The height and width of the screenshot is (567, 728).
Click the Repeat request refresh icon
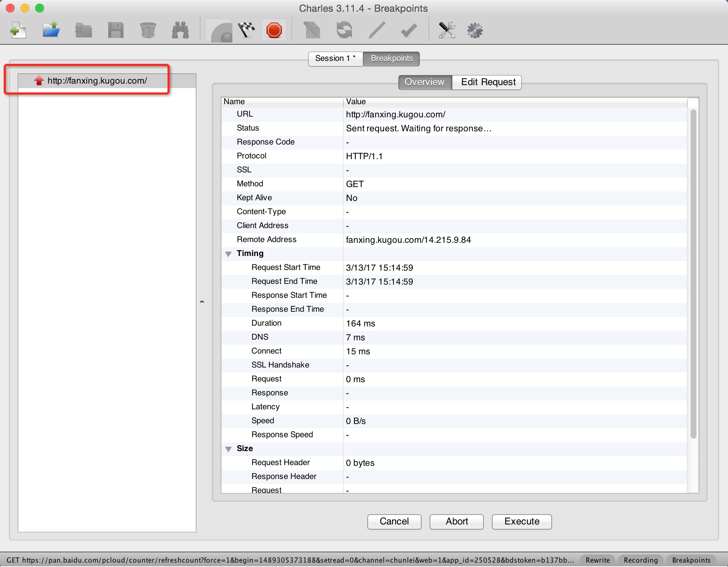pyautogui.click(x=344, y=30)
